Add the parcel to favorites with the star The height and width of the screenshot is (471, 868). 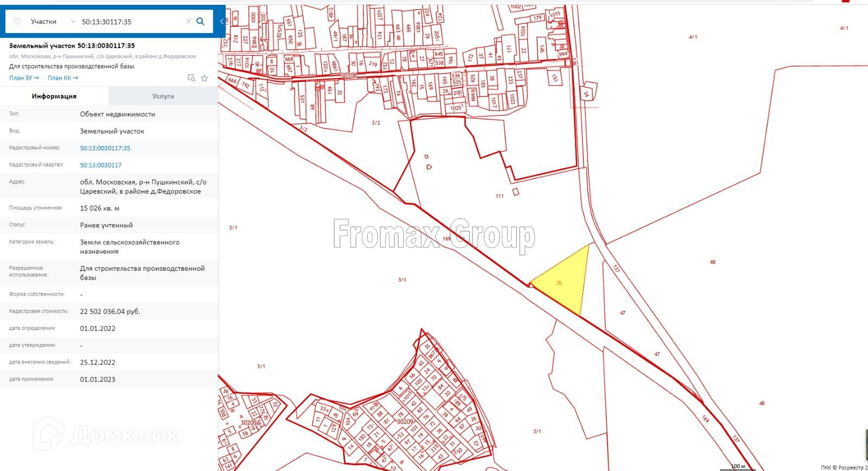[205, 78]
